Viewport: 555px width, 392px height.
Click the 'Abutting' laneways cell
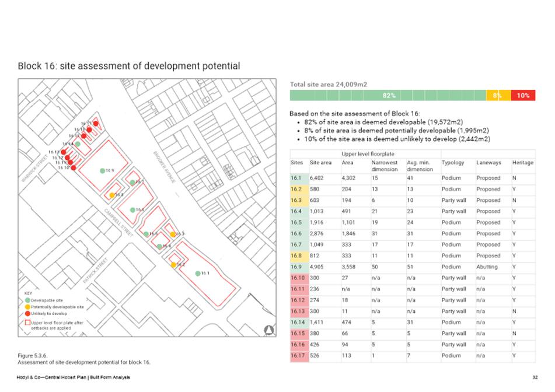point(487,267)
